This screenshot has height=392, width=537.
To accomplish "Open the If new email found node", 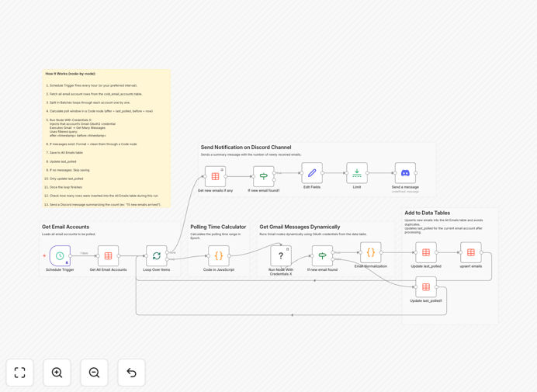I will [x=322, y=255].
